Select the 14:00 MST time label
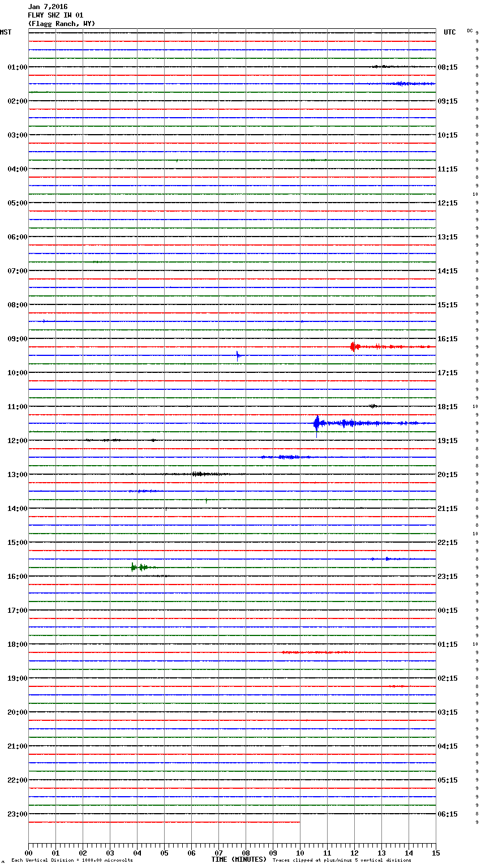This screenshot has width=481, height=868. pos(17,508)
